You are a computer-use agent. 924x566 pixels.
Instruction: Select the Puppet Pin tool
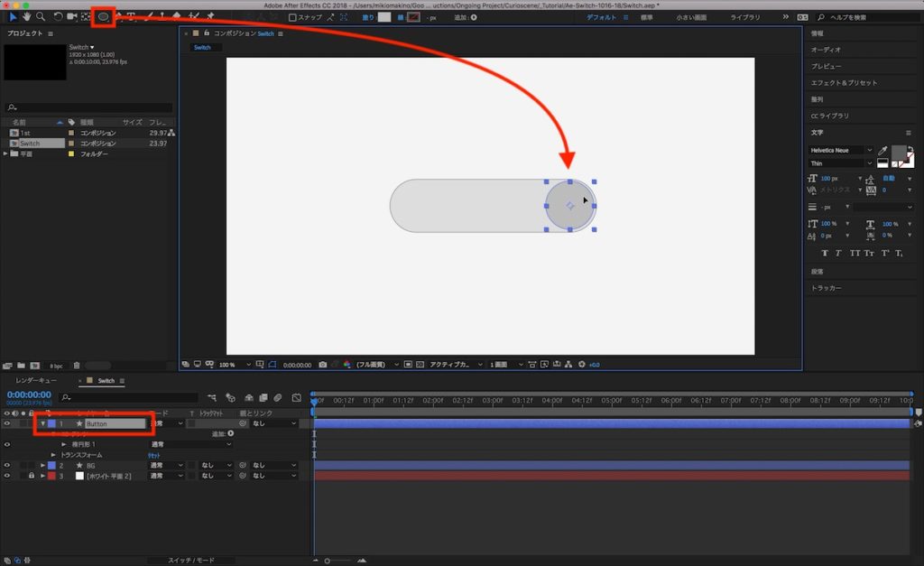(210, 16)
